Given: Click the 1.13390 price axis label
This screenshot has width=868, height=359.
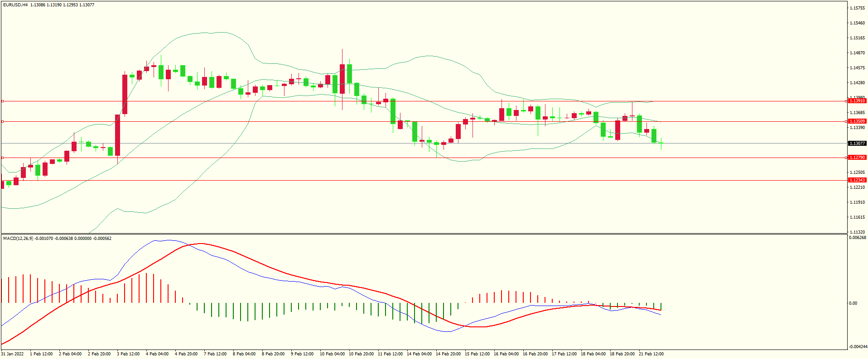Looking at the screenshot, I should (x=858, y=128).
